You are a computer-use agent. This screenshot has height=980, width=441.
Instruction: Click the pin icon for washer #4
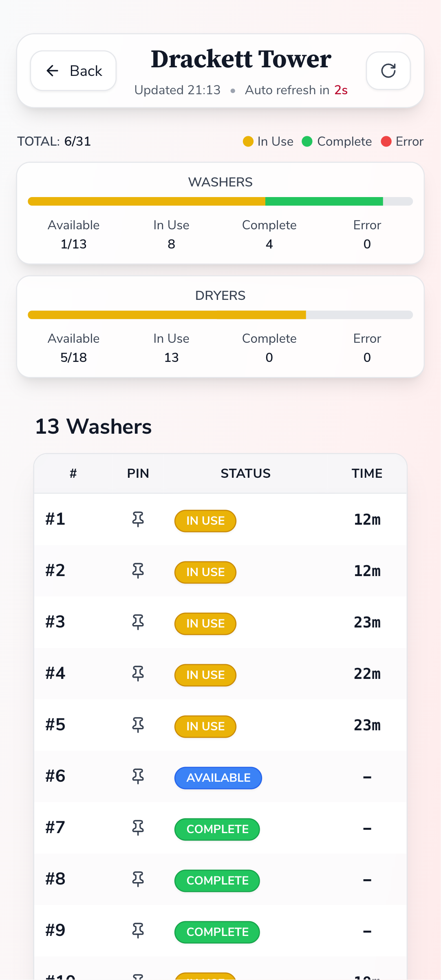coord(138,674)
